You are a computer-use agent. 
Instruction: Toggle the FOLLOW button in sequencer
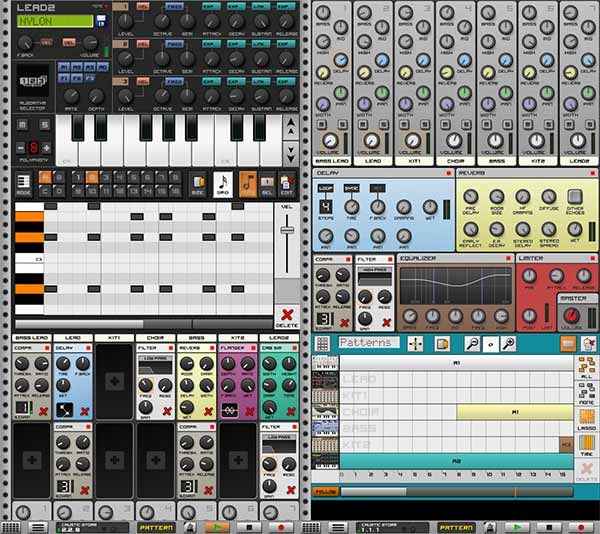[325, 492]
